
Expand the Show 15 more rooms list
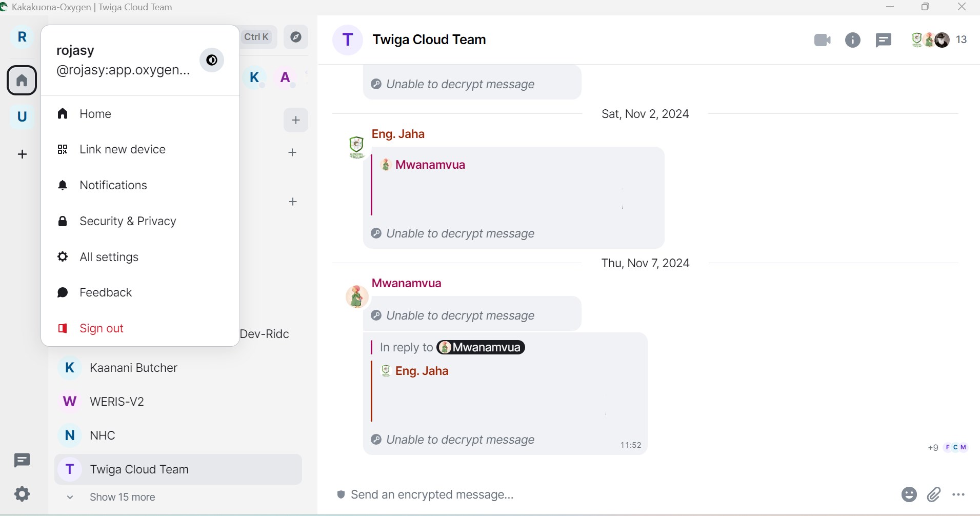pos(122,497)
